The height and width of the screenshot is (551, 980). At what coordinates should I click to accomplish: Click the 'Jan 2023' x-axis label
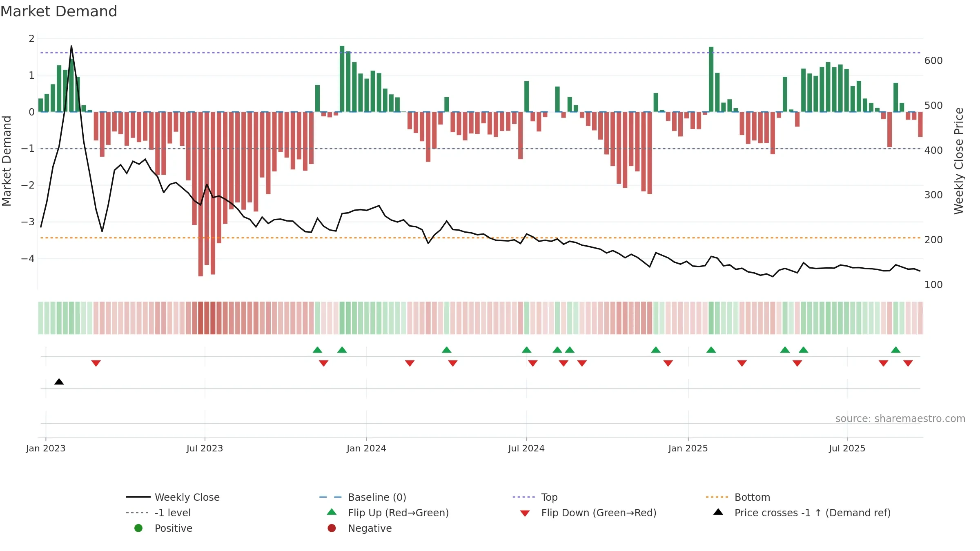[x=45, y=448]
